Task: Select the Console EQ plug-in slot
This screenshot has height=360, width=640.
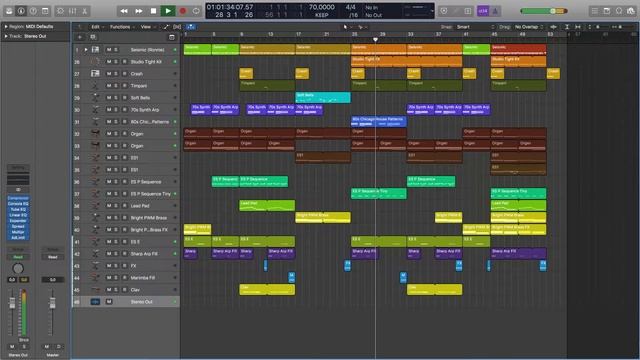Action: coord(18,204)
